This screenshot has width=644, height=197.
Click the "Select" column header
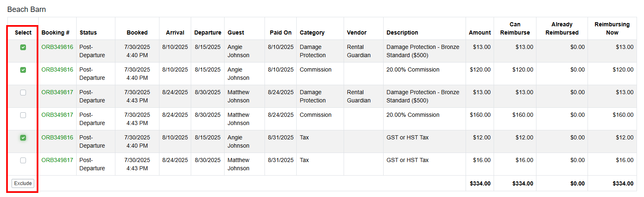[23, 32]
